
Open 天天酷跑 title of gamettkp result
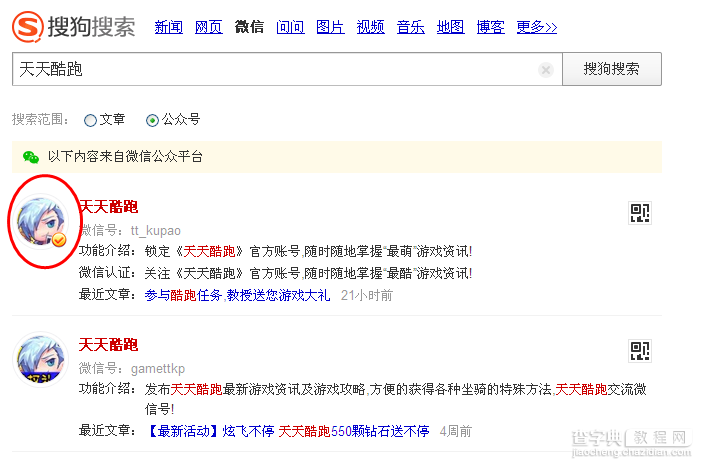(x=108, y=345)
